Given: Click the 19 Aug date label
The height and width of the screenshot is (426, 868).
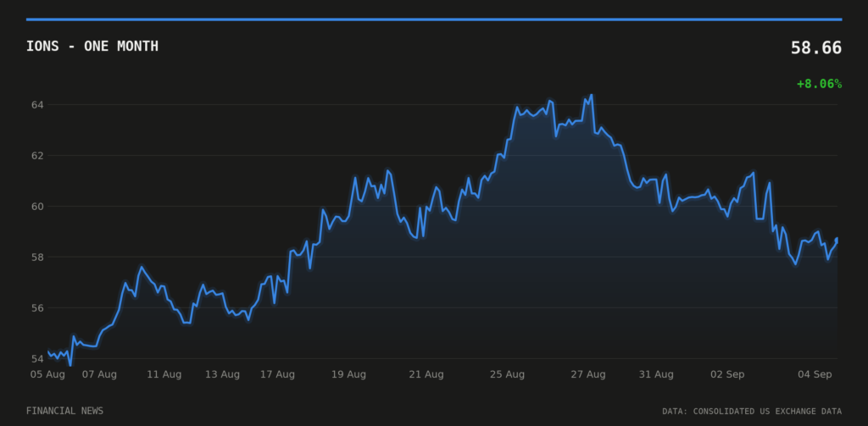Looking at the screenshot, I should click(x=348, y=374).
